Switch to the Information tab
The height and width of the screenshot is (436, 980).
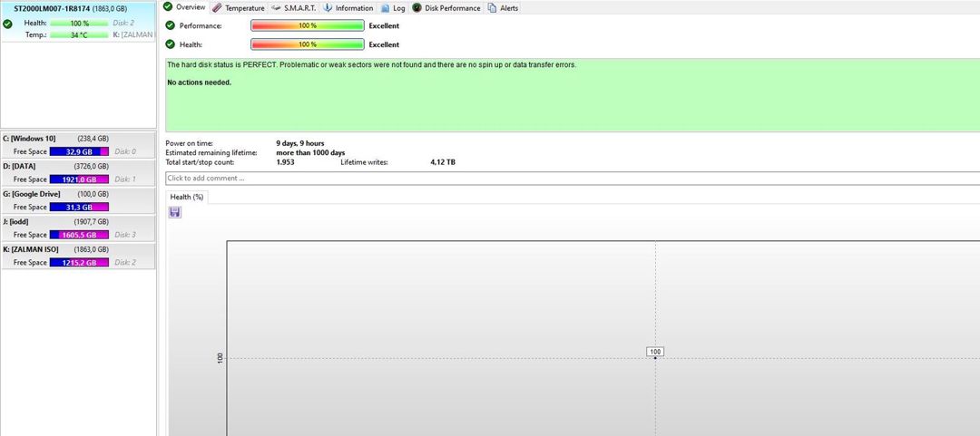[348, 7]
